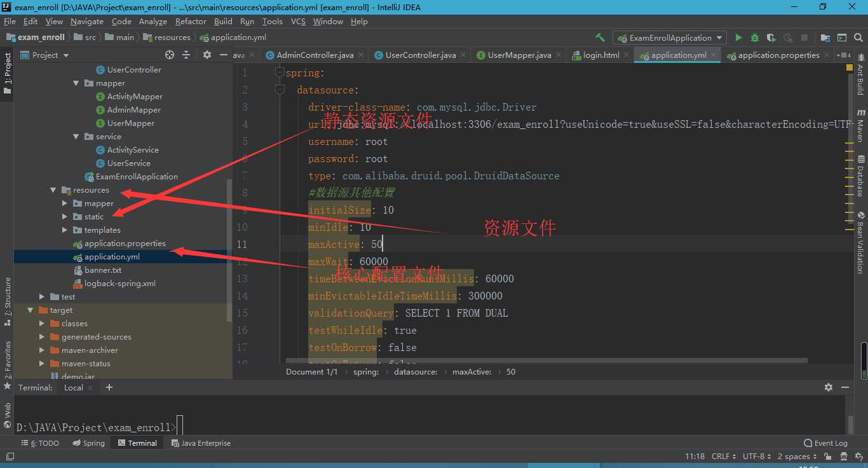The width and height of the screenshot is (868, 468).
Task: Open the run configuration dropdown ExamEnrollApplication
Action: tap(670, 38)
